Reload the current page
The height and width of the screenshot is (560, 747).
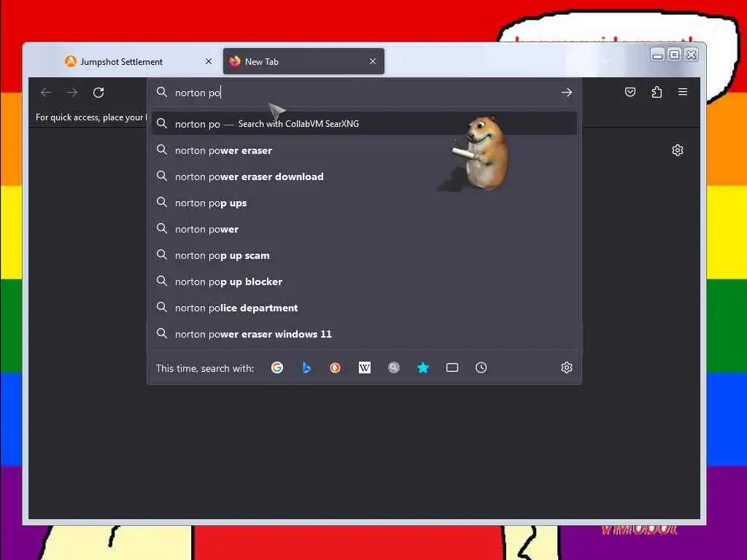point(98,93)
